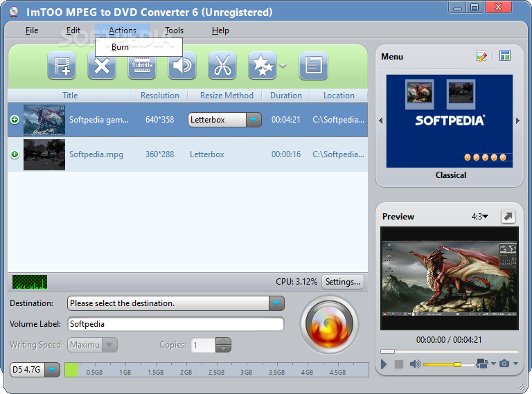Show previous menu template arrow
532x394 pixels.
point(381,120)
